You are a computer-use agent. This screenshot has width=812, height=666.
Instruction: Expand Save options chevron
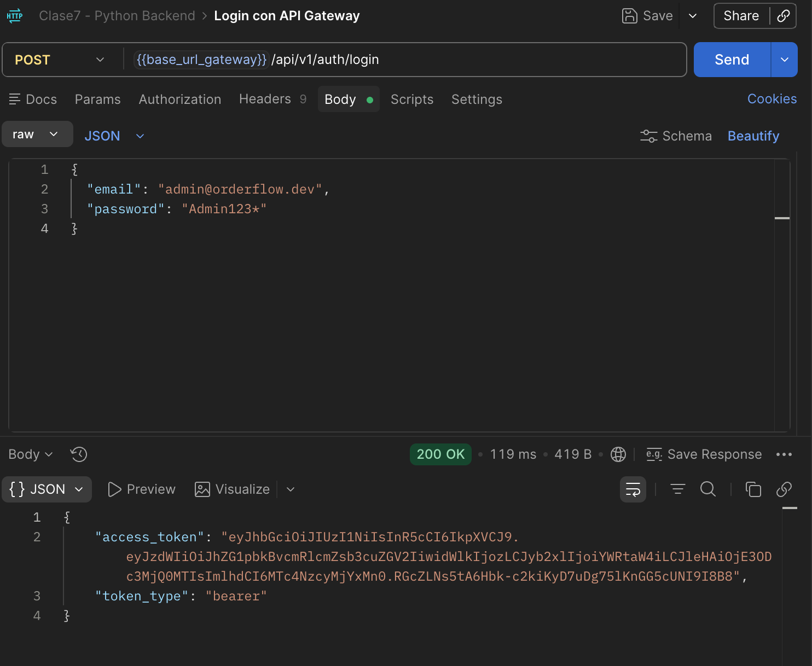693,16
